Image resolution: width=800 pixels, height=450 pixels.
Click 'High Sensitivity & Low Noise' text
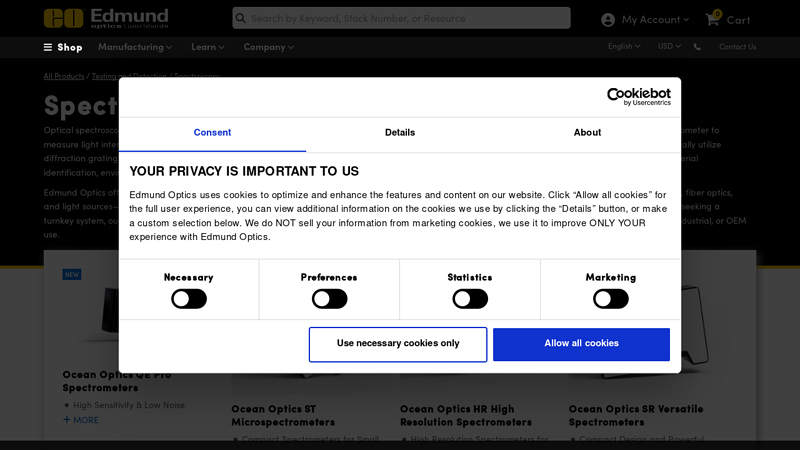click(x=129, y=405)
